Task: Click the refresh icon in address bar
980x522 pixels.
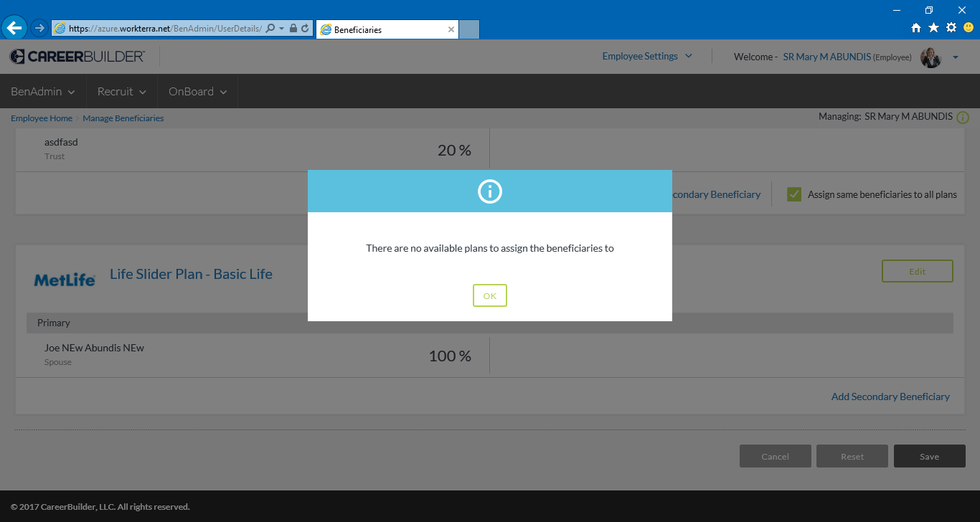Action: (305, 29)
